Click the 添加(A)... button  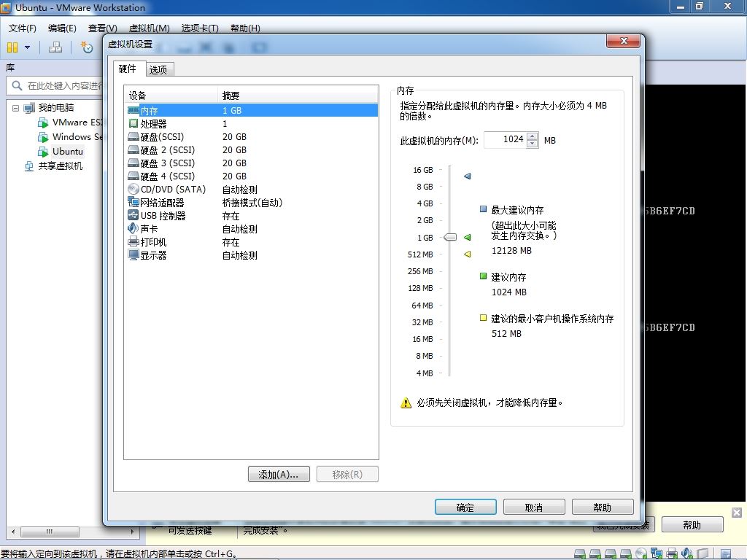279,474
